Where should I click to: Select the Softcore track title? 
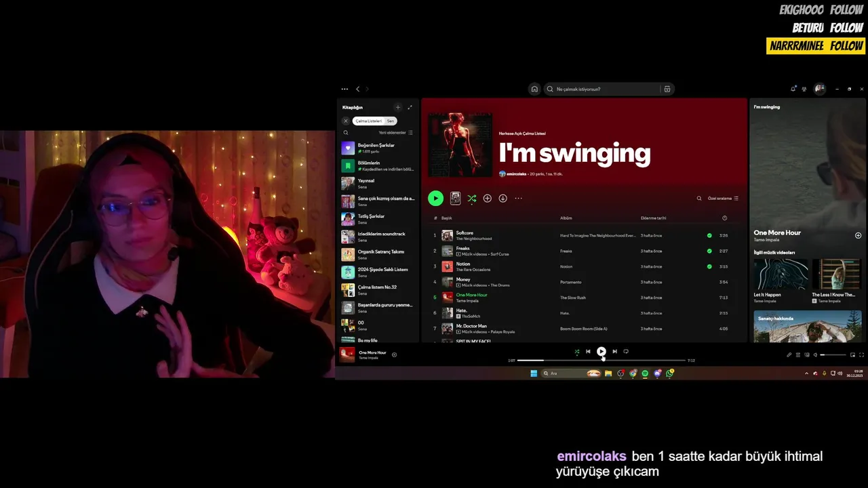[465, 232]
